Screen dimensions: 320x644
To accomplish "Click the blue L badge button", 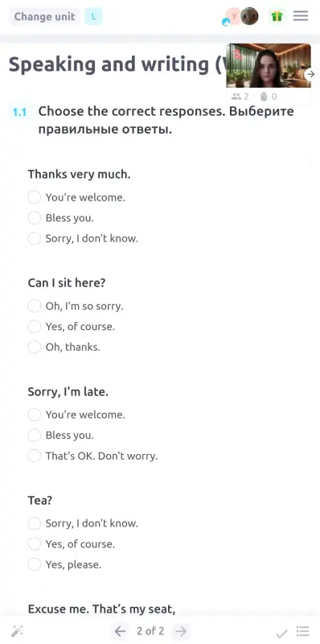I will [x=93, y=16].
